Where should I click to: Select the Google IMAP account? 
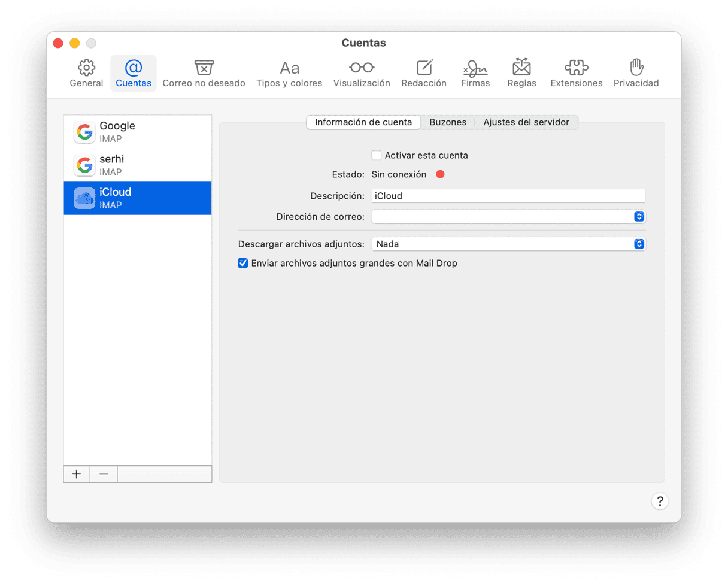coord(138,132)
